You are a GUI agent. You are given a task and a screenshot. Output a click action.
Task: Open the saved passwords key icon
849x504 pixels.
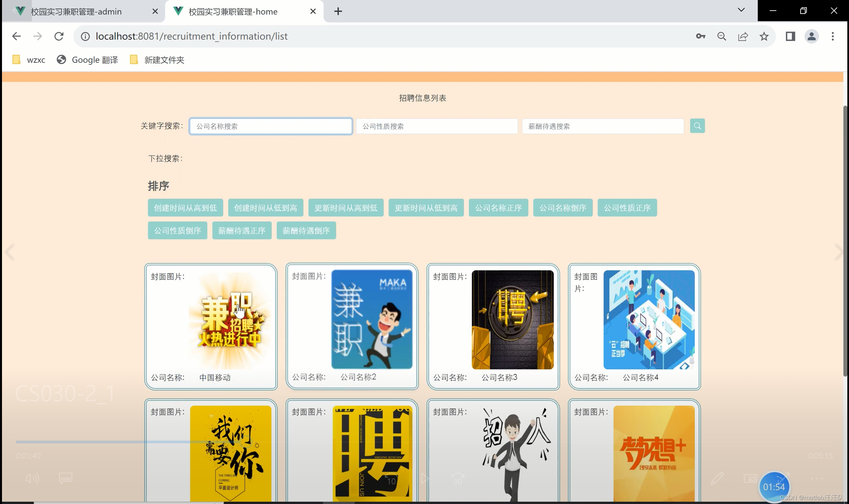(x=700, y=36)
